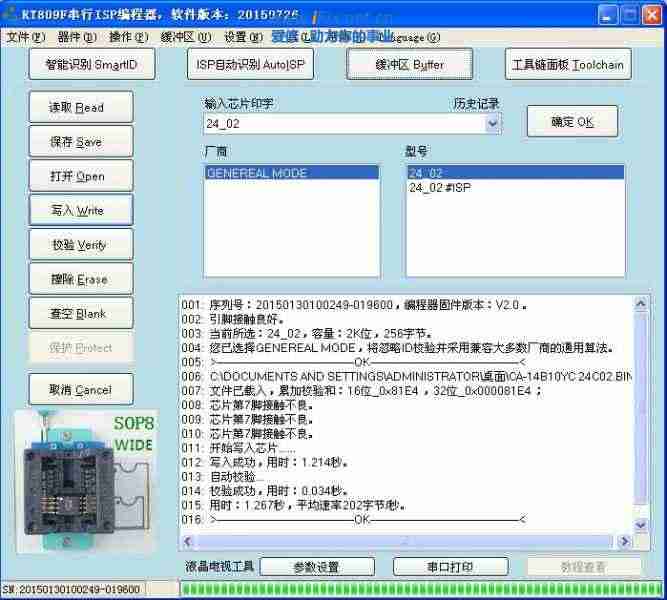
Task: Click the green progress bar at the bottom
Action: pyautogui.click(x=420, y=589)
